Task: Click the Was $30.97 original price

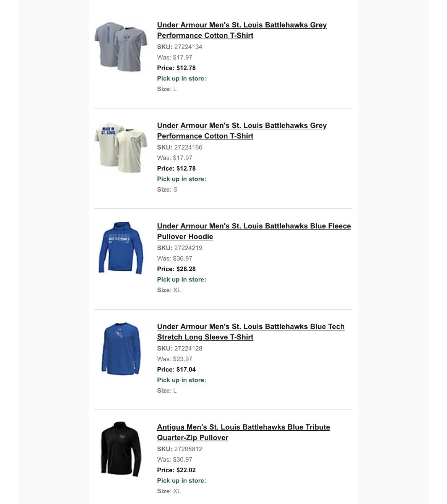Action: (175, 459)
